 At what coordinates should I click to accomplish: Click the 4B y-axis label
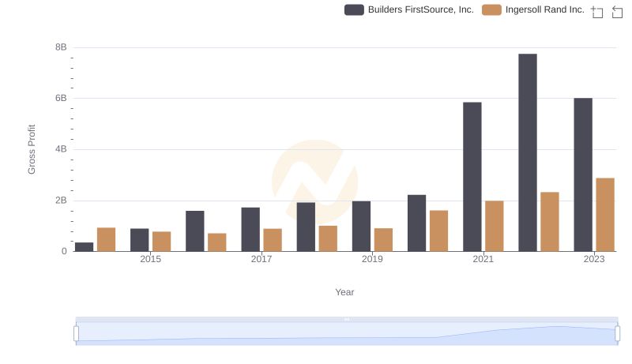pos(61,149)
